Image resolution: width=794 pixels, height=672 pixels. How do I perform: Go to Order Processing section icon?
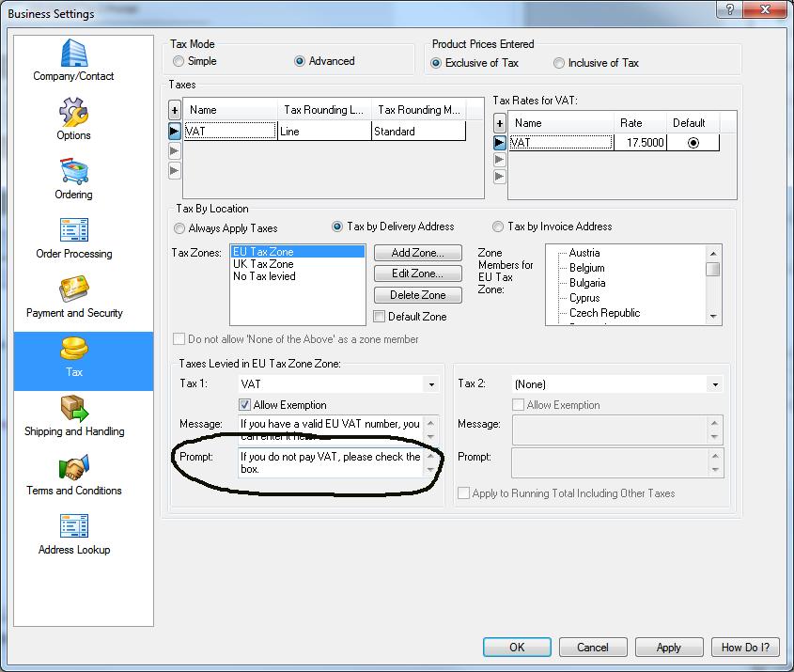pyautogui.click(x=73, y=232)
